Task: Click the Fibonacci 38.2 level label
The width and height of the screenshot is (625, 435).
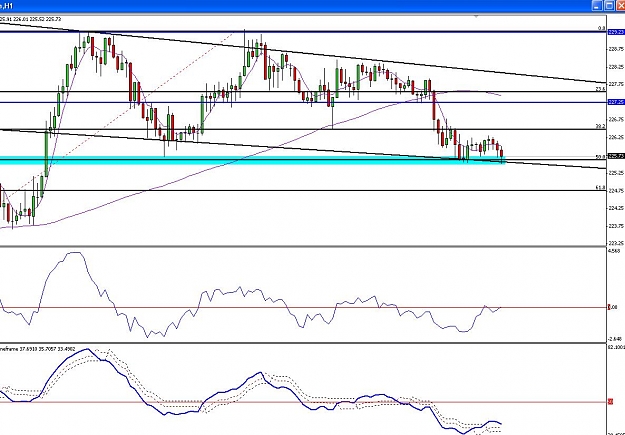Action: pyautogui.click(x=600, y=126)
